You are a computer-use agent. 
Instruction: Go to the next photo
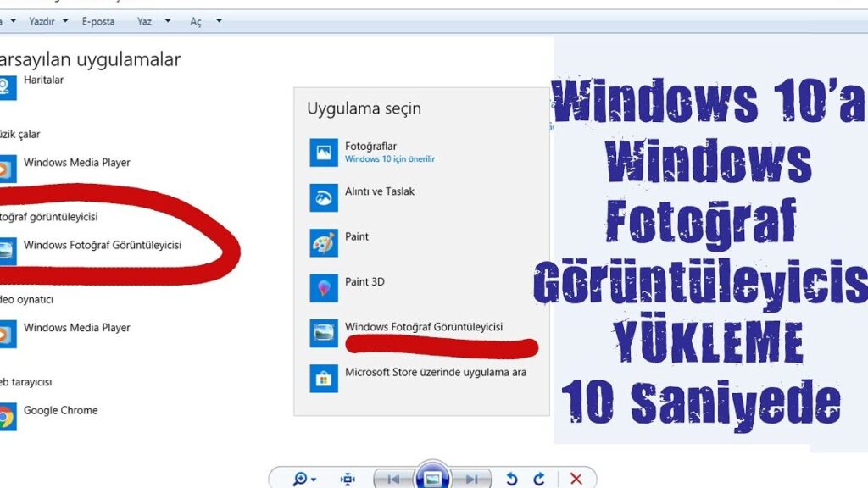click(472, 479)
